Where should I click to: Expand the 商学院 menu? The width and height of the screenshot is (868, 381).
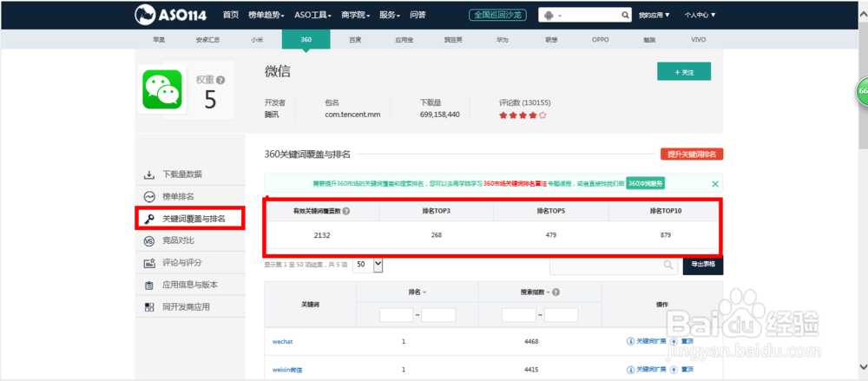355,15
